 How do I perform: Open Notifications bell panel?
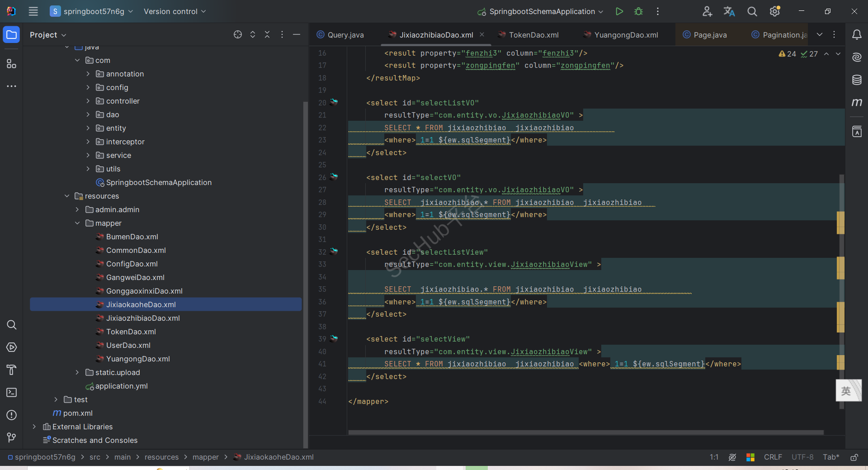click(x=857, y=35)
